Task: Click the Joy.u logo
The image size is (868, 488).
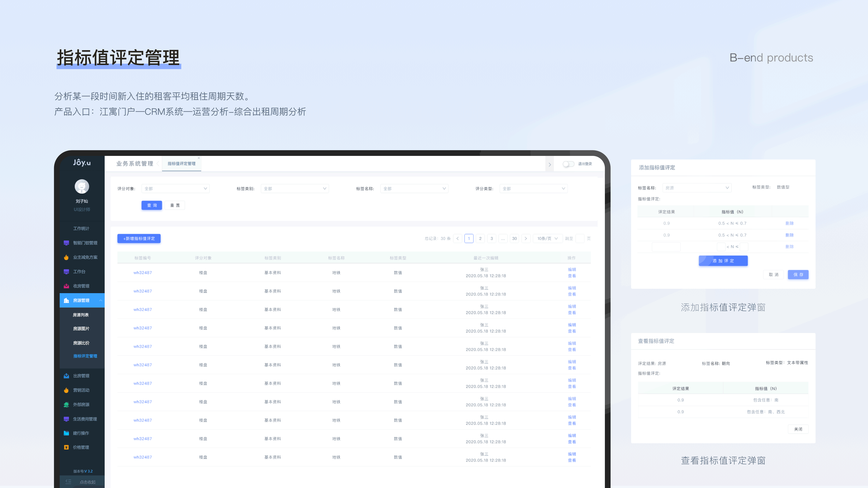Action: 82,163
